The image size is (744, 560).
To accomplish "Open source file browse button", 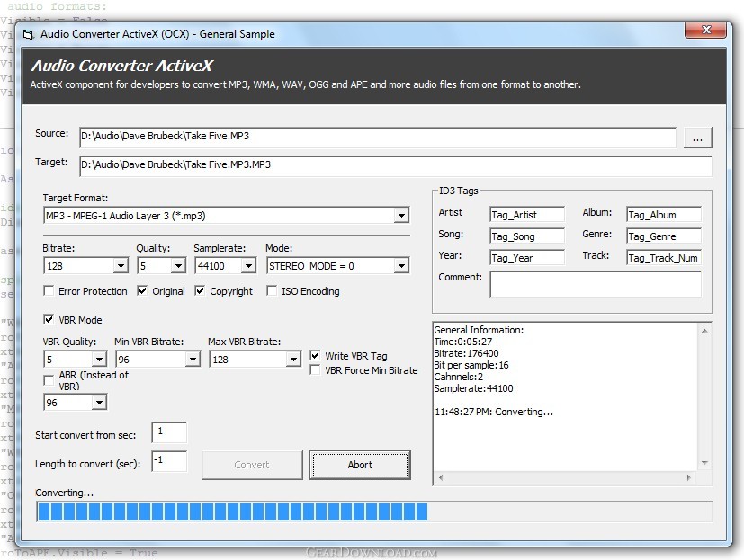I will [x=697, y=138].
